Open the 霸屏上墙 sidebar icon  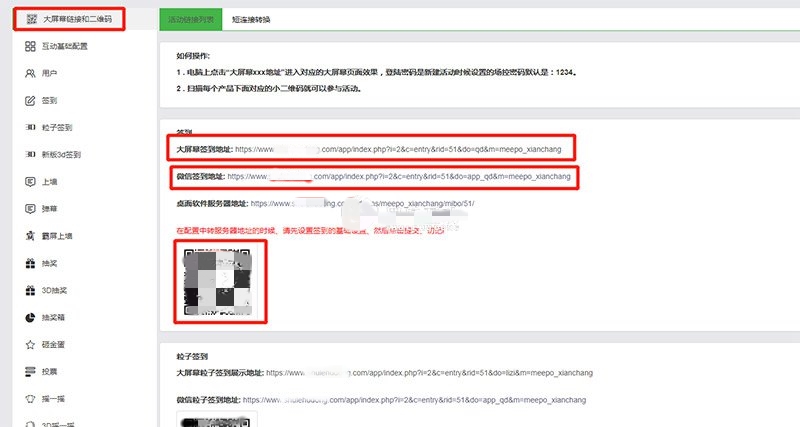pos(30,236)
